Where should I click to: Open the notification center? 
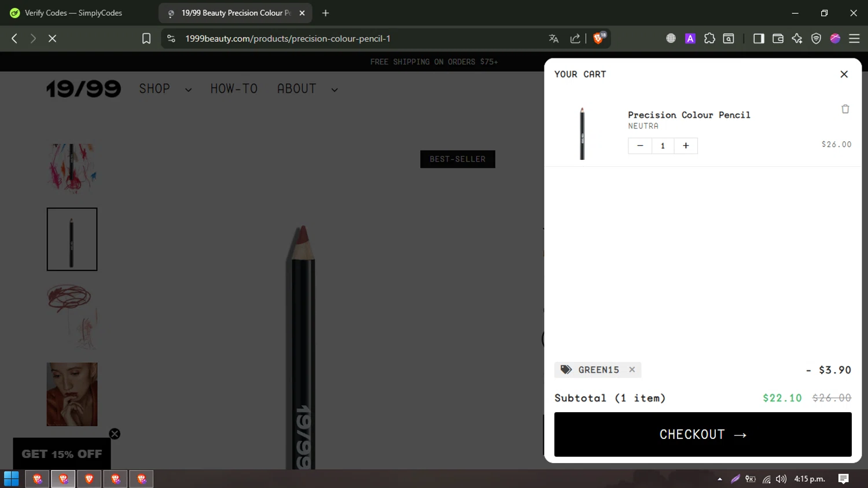pyautogui.click(x=843, y=479)
